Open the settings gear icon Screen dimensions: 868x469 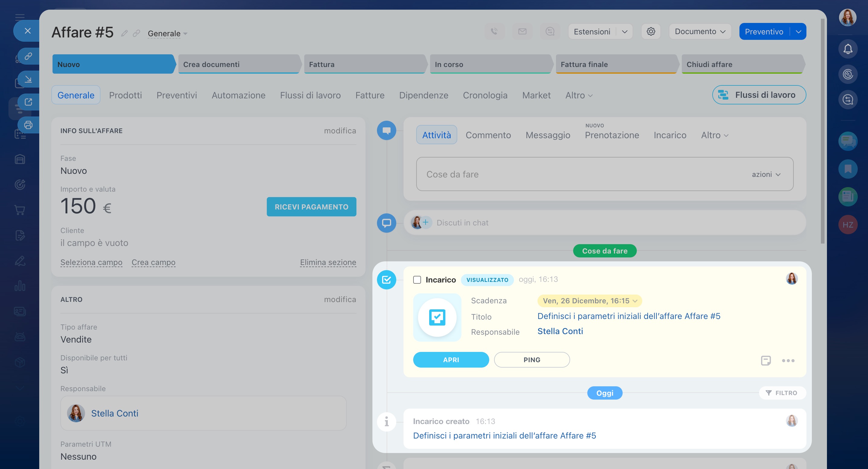click(651, 32)
